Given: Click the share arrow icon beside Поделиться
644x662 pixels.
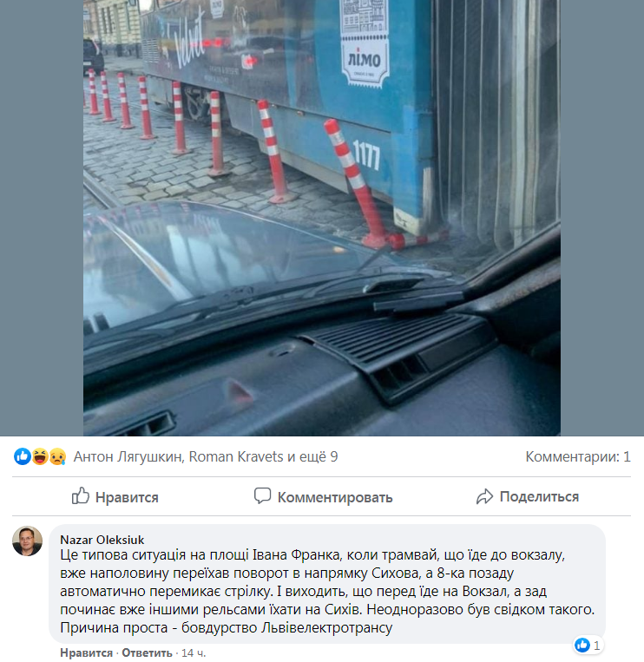Looking at the screenshot, I should coord(484,496).
